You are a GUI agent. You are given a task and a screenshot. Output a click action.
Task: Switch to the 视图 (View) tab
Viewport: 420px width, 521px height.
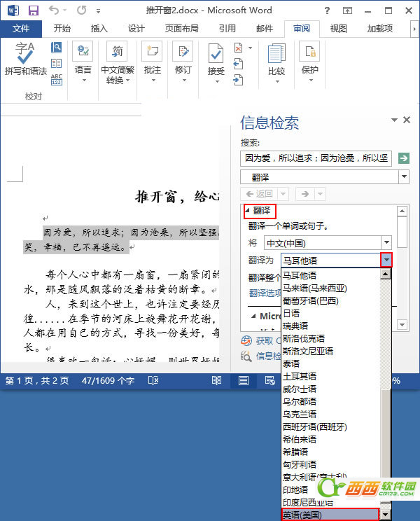click(338, 29)
